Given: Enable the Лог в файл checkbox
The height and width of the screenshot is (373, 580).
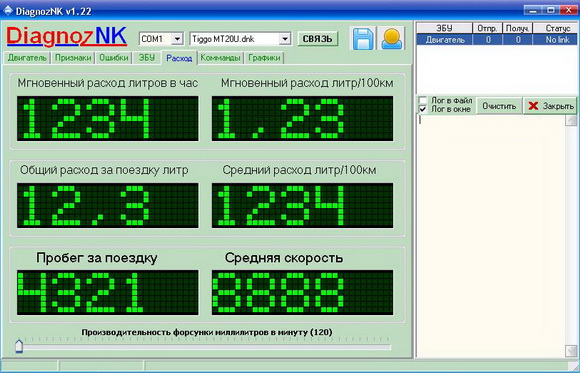Looking at the screenshot, I should point(423,101).
